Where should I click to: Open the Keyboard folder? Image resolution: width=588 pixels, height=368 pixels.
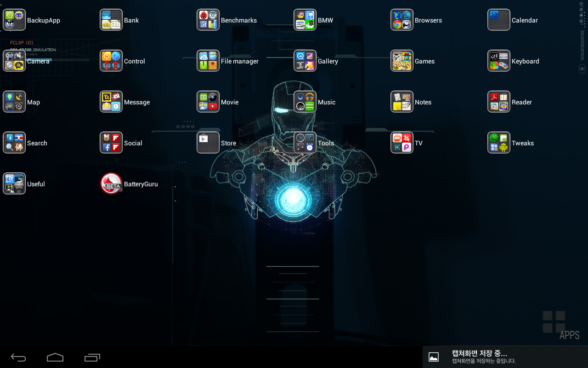(499, 61)
